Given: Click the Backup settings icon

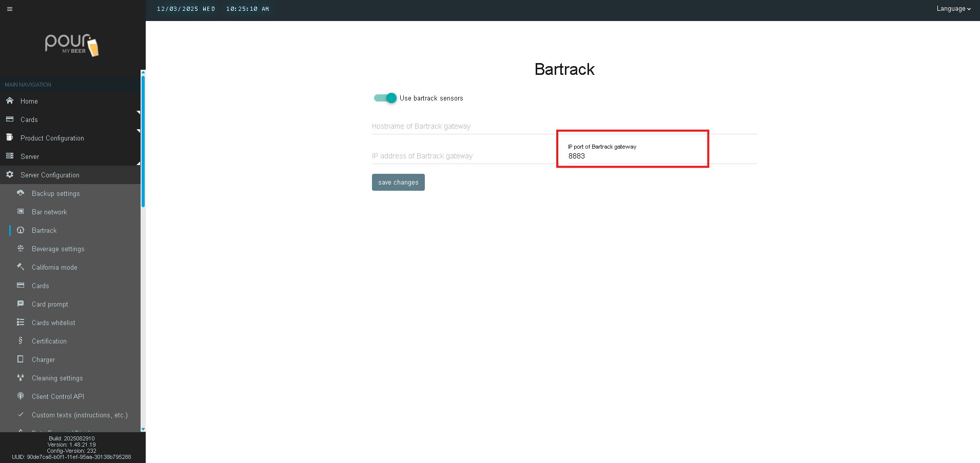Looking at the screenshot, I should [x=21, y=193].
